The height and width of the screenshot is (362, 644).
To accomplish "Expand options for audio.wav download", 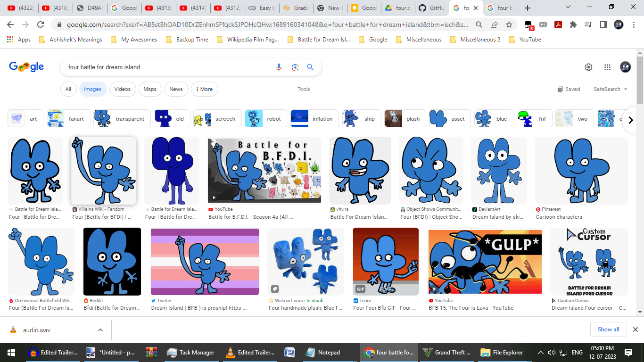I will [x=100, y=330].
